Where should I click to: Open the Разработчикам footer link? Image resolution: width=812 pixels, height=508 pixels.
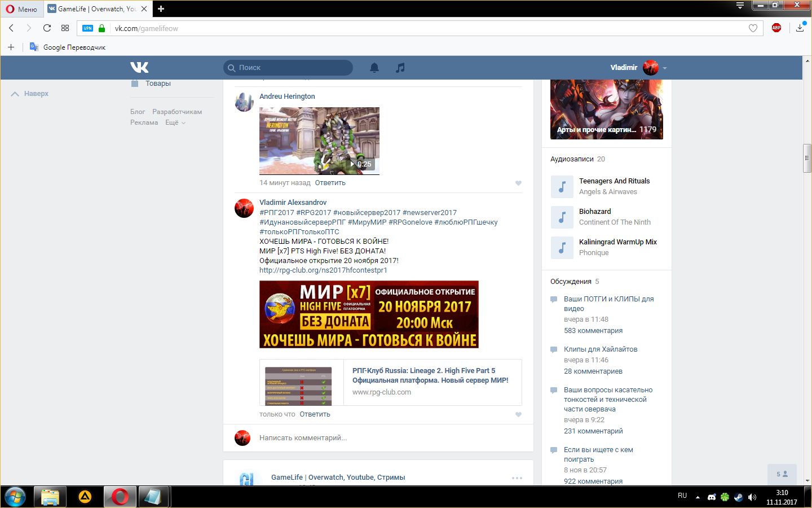[x=177, y=112]
